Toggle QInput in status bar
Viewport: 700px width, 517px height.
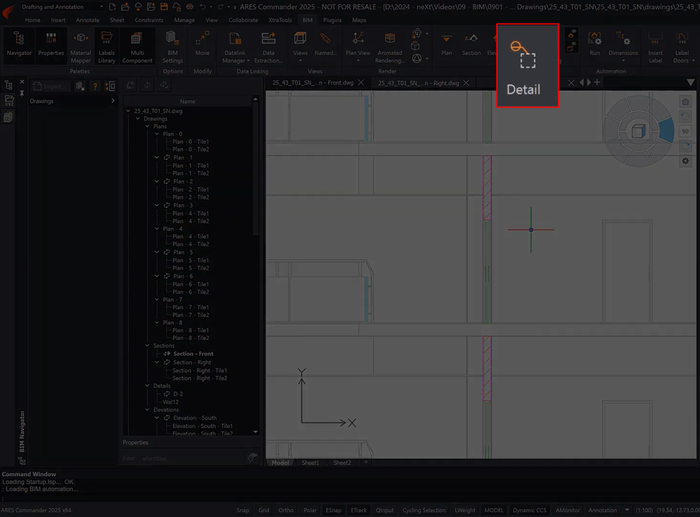pyautogui.click(x=384, y=510)
